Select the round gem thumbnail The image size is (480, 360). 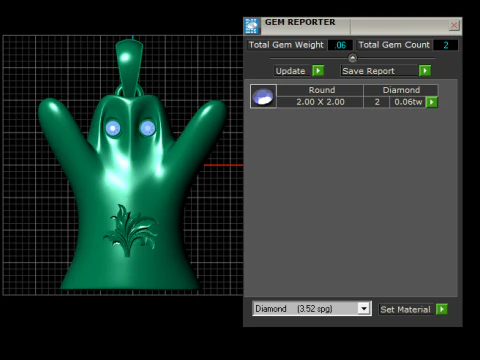263,96
